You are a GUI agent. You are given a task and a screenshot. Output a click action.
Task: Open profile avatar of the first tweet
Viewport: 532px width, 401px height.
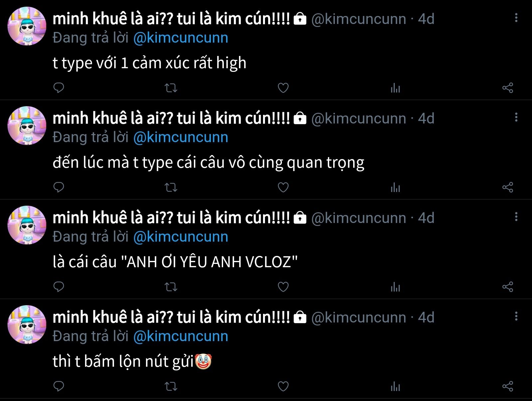27,26
